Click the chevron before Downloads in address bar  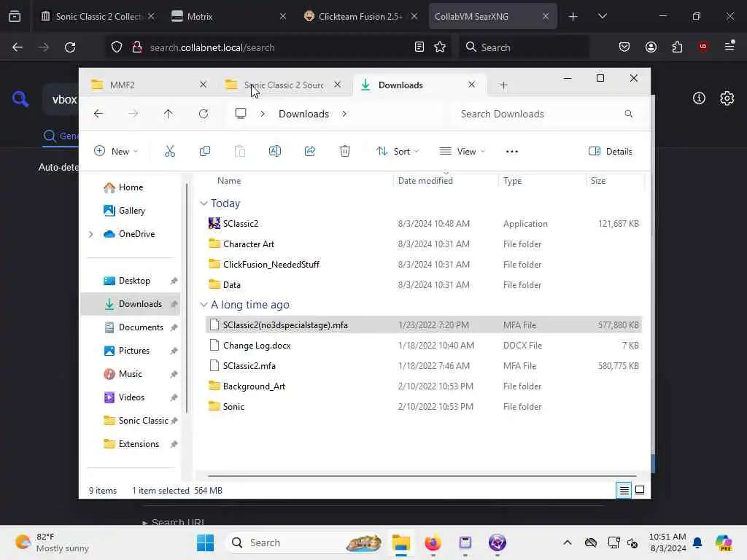tap(263, 114)
